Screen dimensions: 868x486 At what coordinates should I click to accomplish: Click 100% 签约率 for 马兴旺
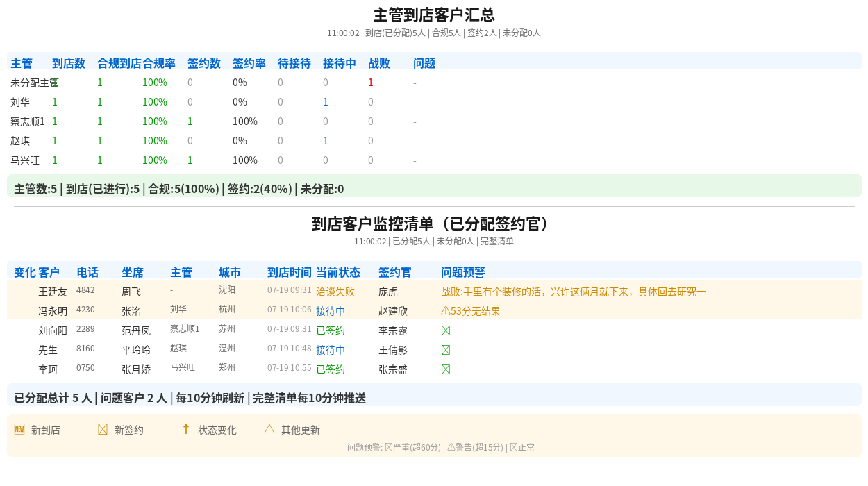pyautogui.click(x=245, y=160)
